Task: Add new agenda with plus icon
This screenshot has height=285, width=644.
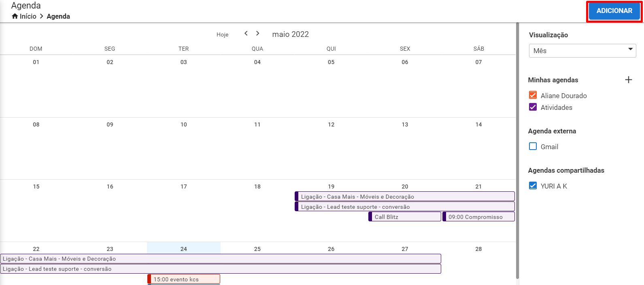Action: [x=629, y=80]
